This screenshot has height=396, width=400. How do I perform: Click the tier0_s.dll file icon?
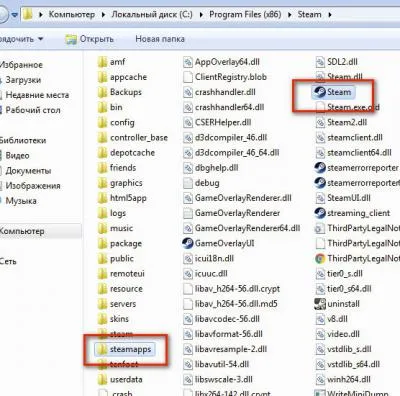pos(320,274)
